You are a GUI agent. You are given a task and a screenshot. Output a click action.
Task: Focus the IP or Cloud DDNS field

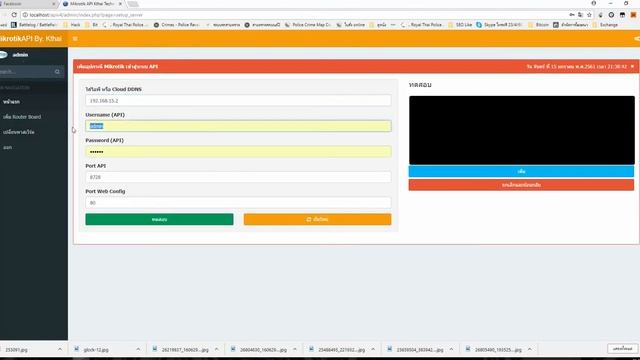(x=238, y=100)
